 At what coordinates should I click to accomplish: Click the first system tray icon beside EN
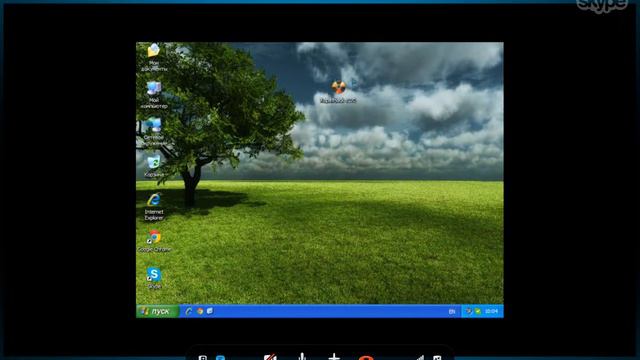[469, 311]
